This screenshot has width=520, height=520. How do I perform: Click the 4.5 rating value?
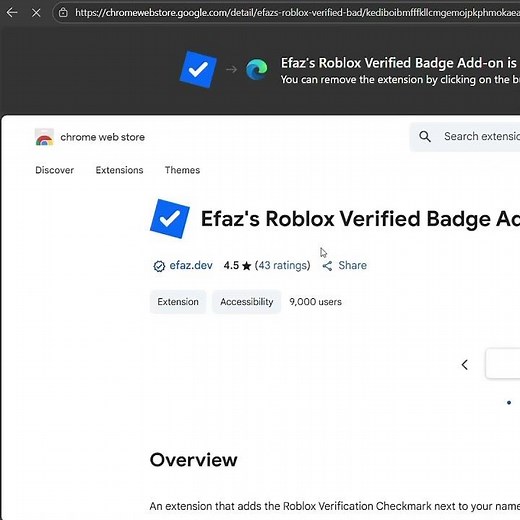[231, 265]
